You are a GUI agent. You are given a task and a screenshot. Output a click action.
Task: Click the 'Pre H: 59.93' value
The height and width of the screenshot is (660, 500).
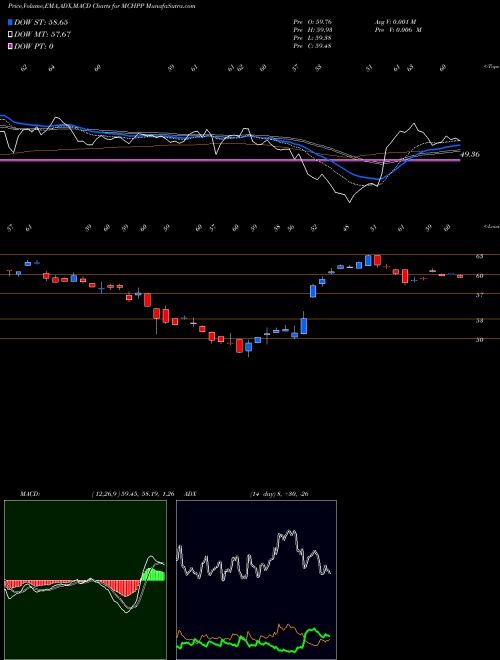pos(313,30)
